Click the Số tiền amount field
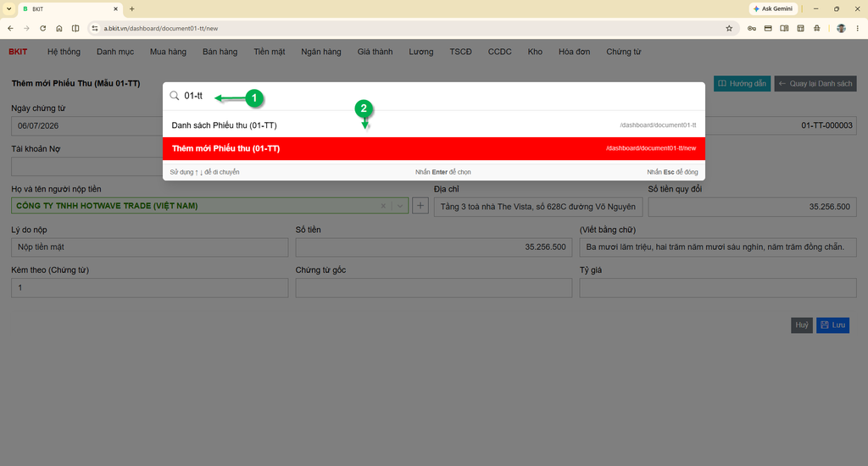 (x=434, y=247)
